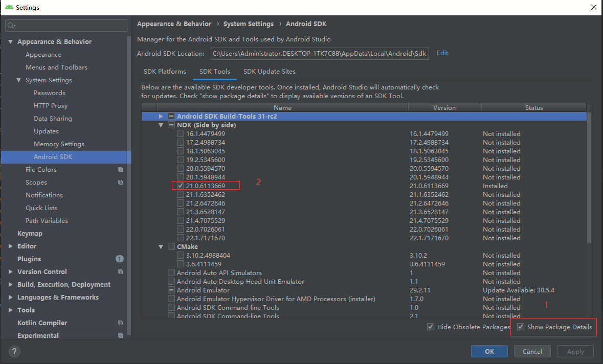Viewport: 603px width, 364px height.
Task: Switch to SDK Platforms tab
Action: point(165,72)
